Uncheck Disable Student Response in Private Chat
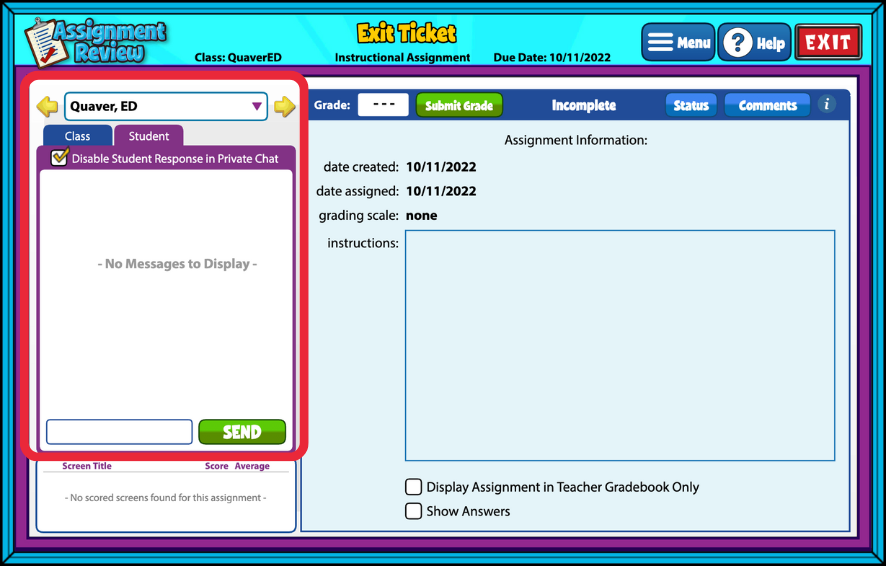 [x=59, y=157]
